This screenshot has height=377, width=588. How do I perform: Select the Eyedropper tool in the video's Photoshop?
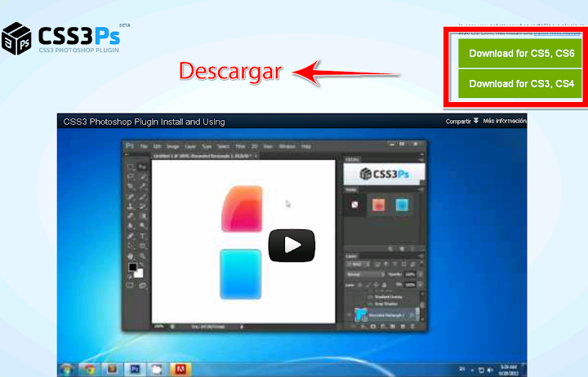pos(142,186)
